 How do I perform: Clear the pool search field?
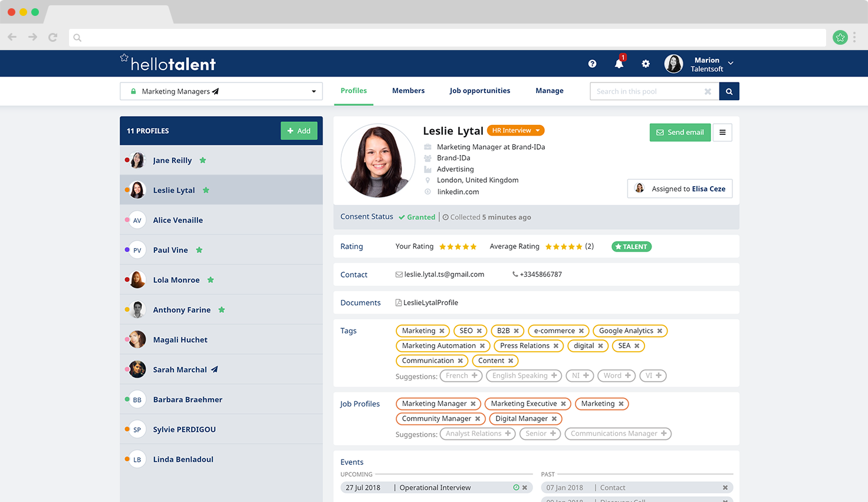708,91
